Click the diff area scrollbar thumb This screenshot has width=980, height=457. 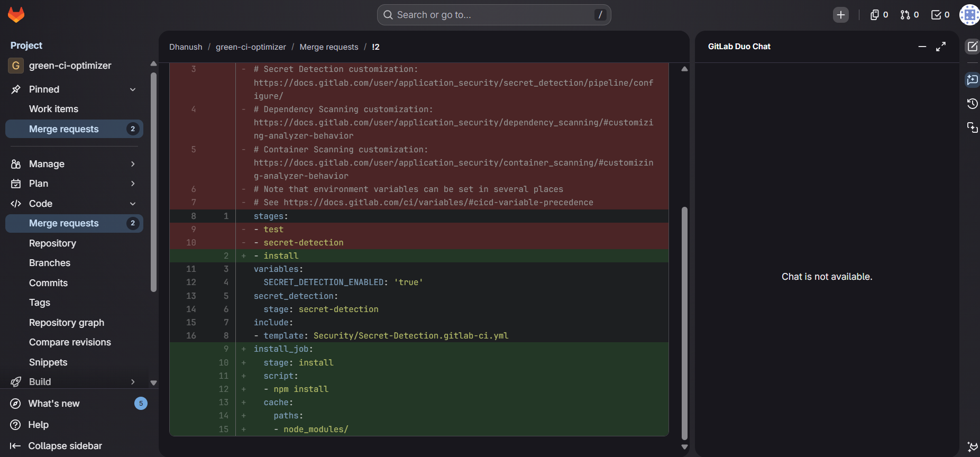pos(684,323)
